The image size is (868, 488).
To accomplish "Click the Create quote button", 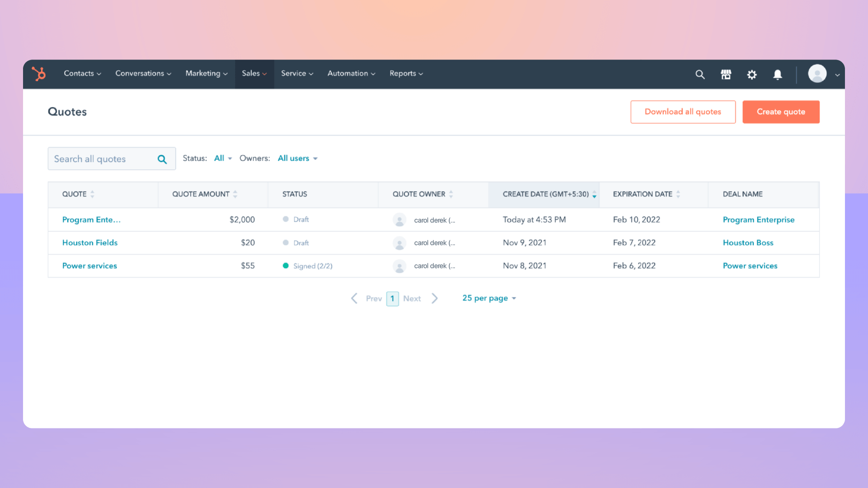I will [x=781, y=112].
